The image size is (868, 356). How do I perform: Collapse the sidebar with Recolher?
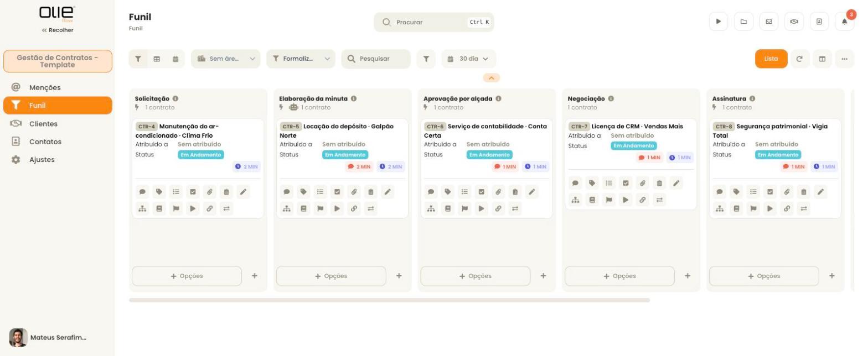58,30
